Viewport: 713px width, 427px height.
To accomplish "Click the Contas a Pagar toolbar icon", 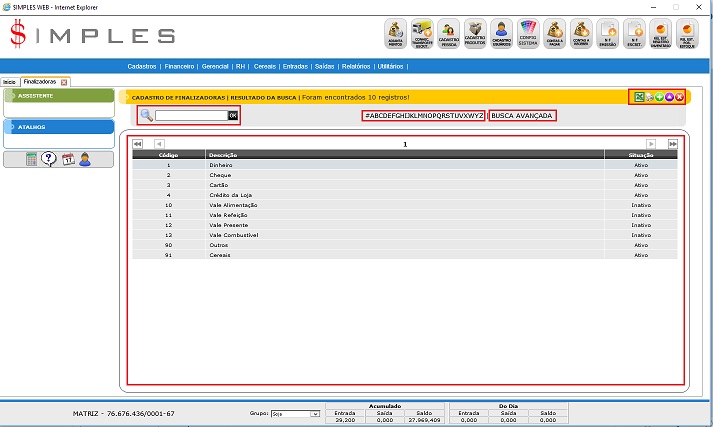I will click(556, 34).
